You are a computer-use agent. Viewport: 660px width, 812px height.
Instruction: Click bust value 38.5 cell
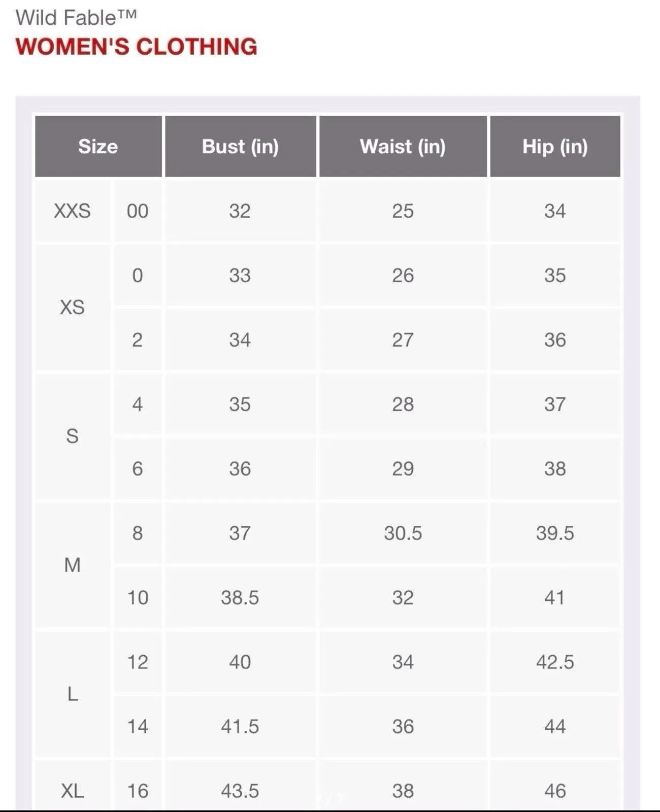240,597
